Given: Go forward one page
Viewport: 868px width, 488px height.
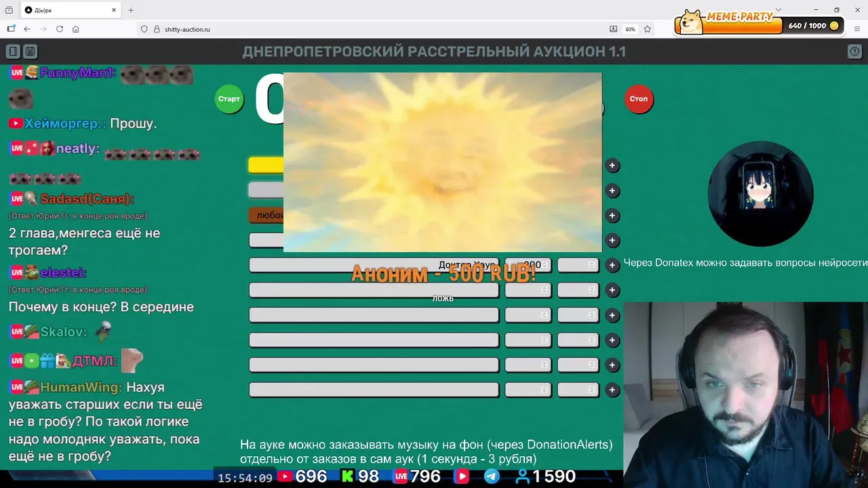Looking at the screenshot, I should (43, 29).
